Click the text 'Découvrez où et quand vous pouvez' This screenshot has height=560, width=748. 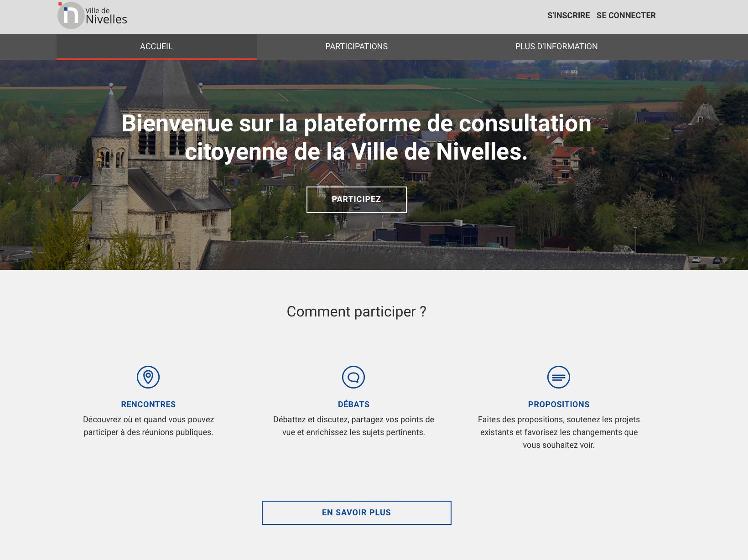click(148, 420)
